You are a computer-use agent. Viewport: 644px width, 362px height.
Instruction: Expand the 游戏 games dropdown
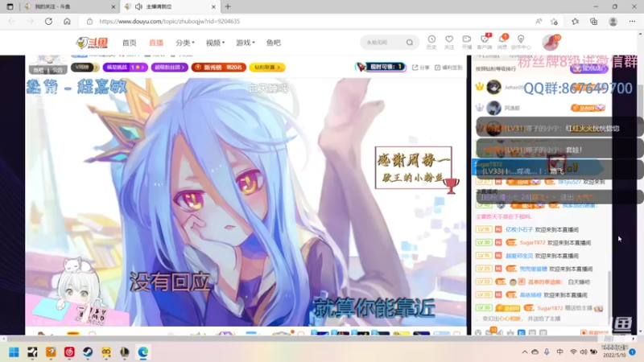[x=246, y=43]
